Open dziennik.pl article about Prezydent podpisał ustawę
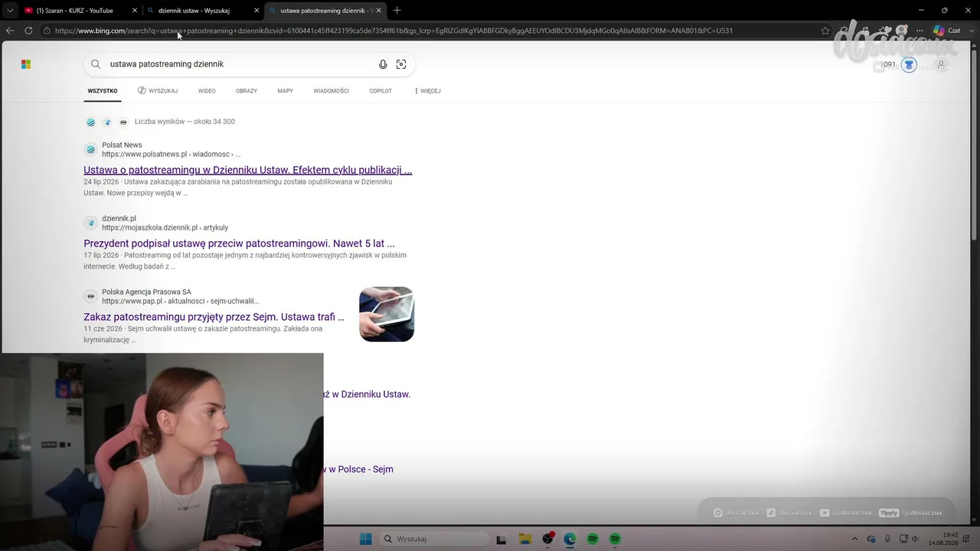This screenshot has height=551, width=980. tap(239, 243)
